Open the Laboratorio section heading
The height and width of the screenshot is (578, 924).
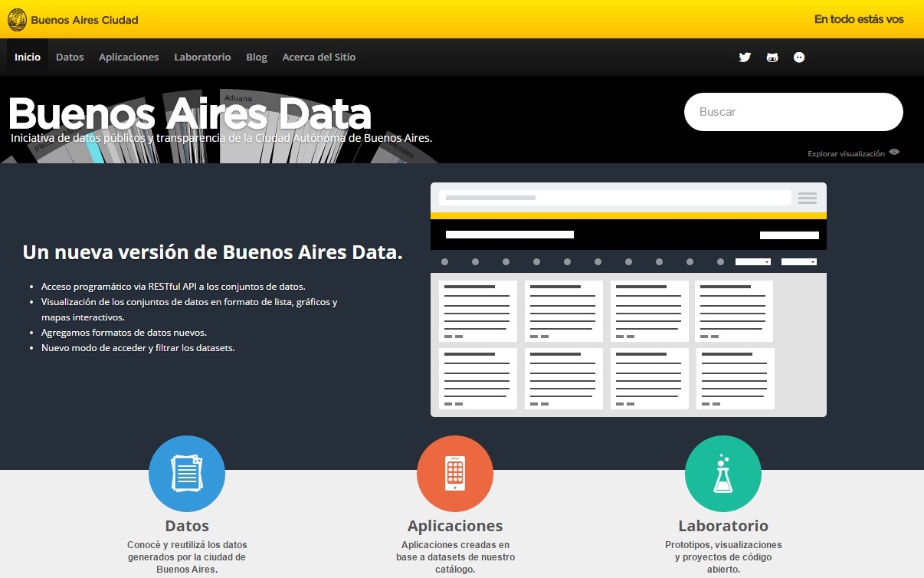tap(723, 526)
